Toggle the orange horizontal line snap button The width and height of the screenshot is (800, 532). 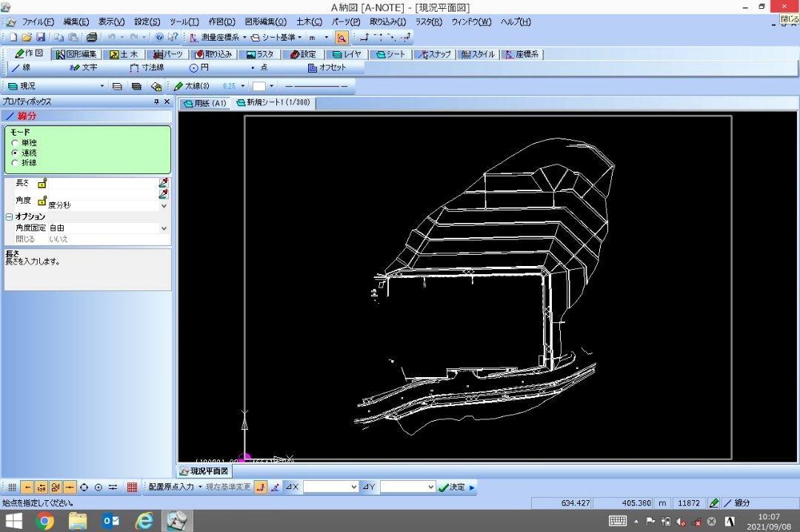[x=70, y=487]
